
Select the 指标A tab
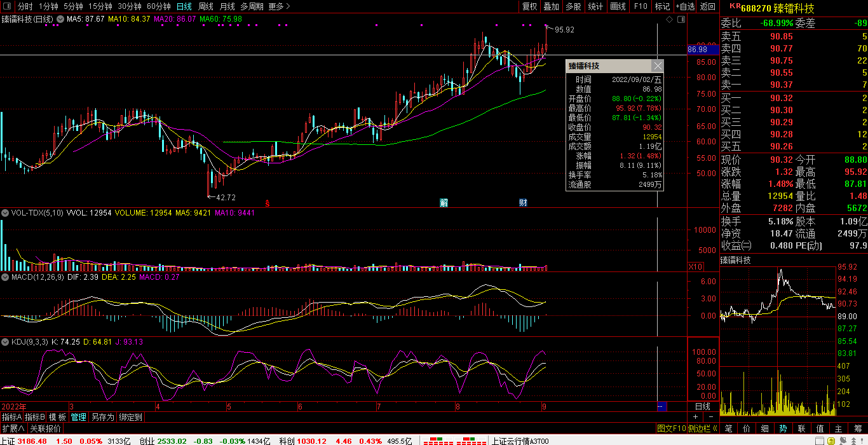tap(11, 417)
